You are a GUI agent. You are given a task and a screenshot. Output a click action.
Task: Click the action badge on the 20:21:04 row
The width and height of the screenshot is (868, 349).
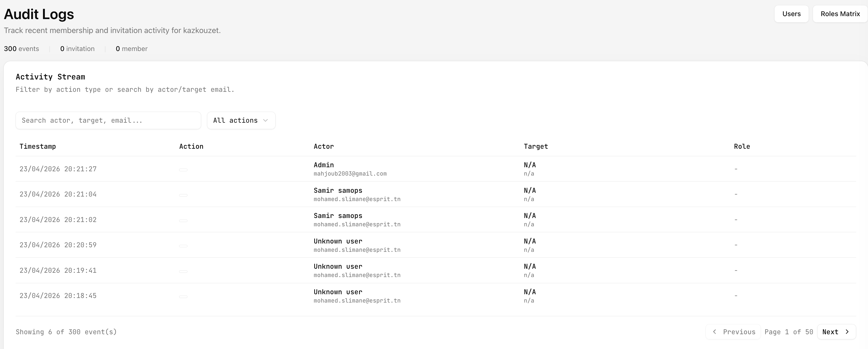coord(183,195)
